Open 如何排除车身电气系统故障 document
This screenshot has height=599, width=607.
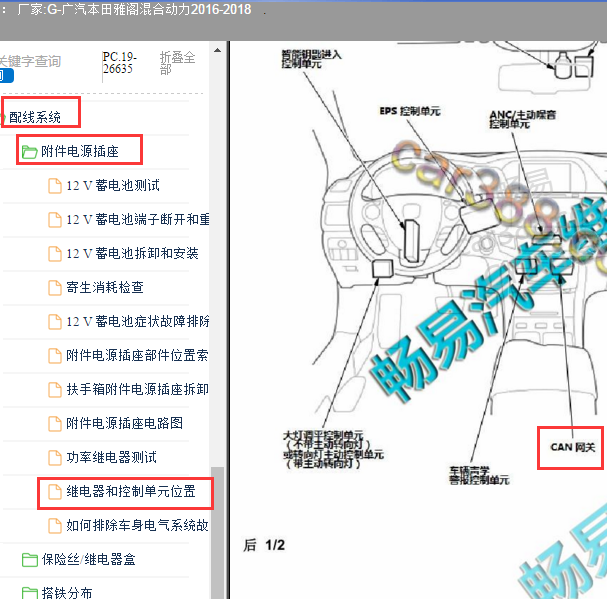point(137,525)
